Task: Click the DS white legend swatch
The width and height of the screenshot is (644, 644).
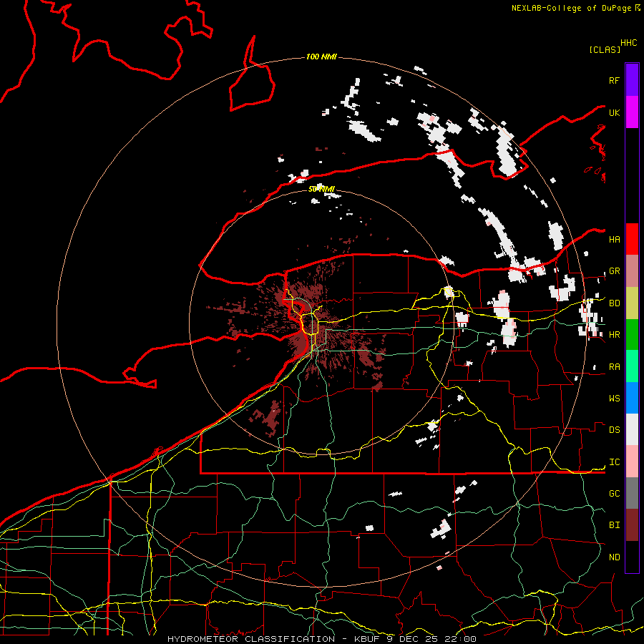Action: click(x=632, y=429)
